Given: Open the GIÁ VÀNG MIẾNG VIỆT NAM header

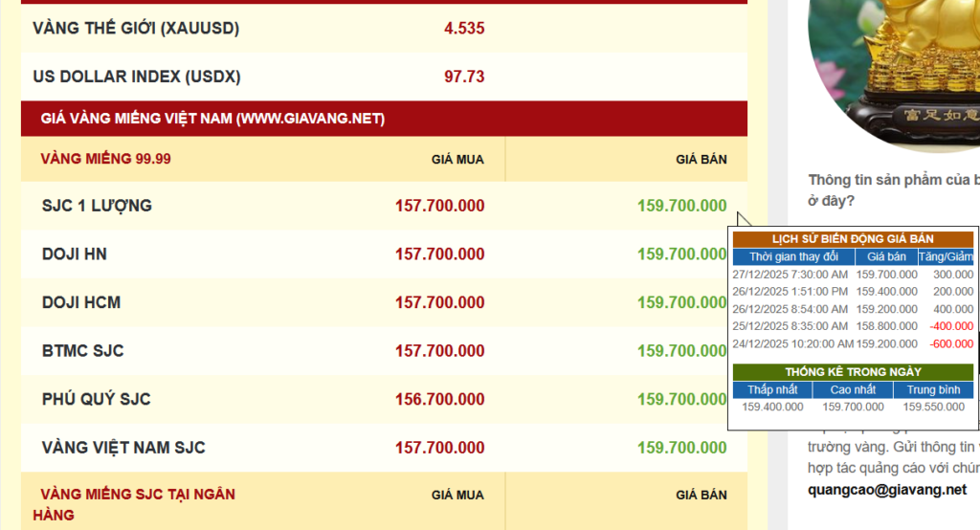Looking at the screenshot, I should pos(212,119).
